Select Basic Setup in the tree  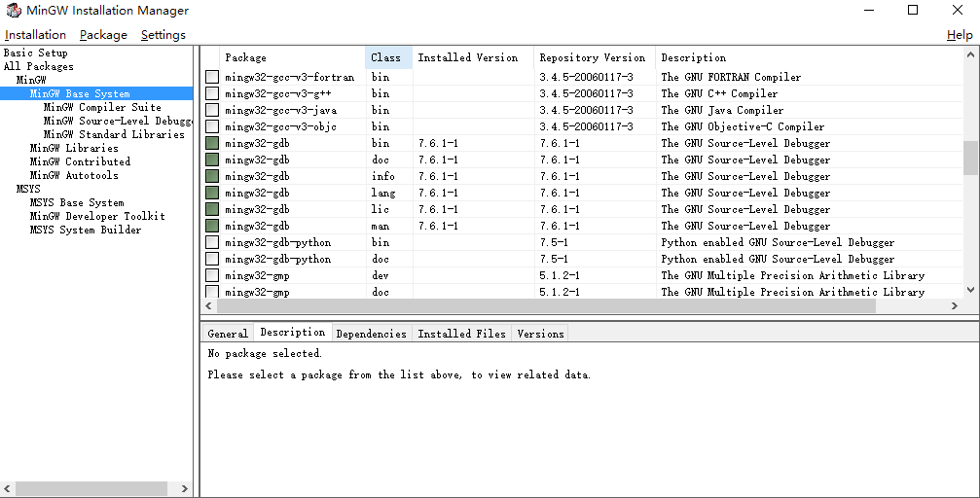click(x=36, y=53)
